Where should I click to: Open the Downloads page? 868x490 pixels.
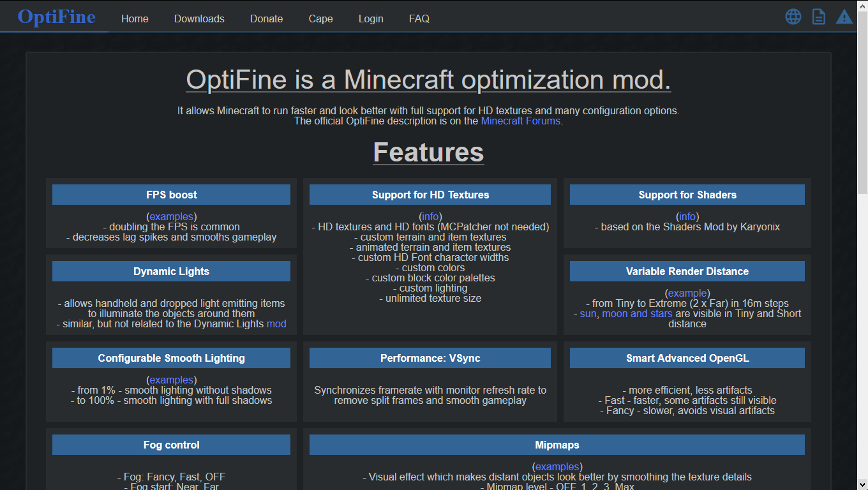coord(199,19)
